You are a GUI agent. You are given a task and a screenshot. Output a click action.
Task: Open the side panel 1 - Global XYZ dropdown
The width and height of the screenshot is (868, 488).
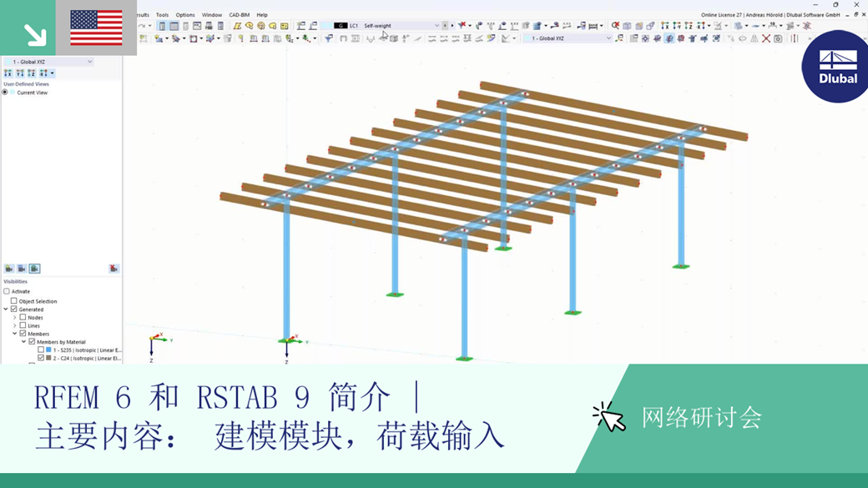(x=48, y=62)
